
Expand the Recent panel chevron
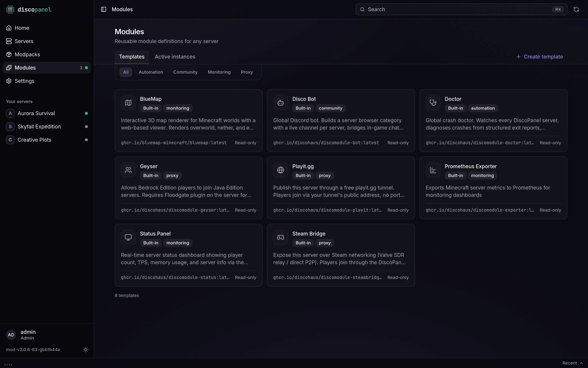click(581, 363)
